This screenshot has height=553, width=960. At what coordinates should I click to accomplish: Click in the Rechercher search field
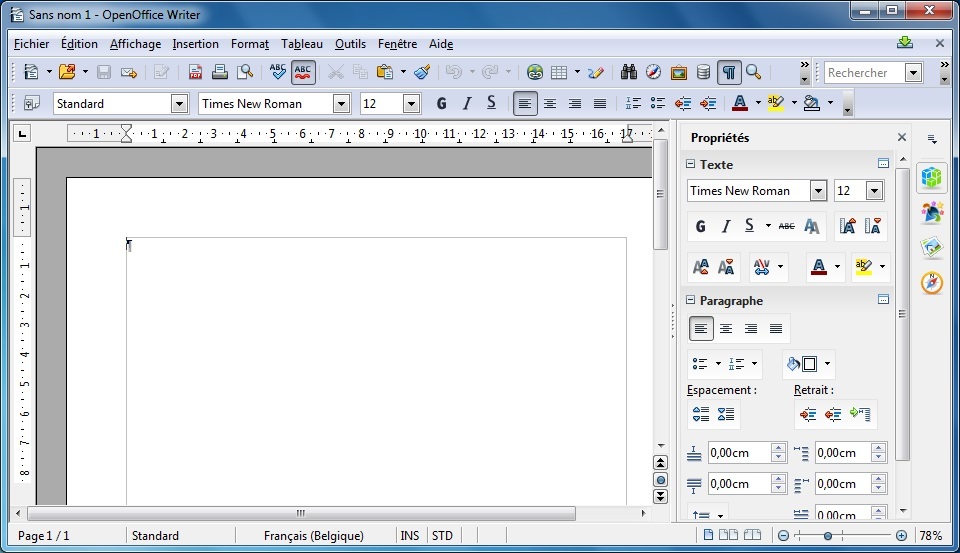(864, 73)
